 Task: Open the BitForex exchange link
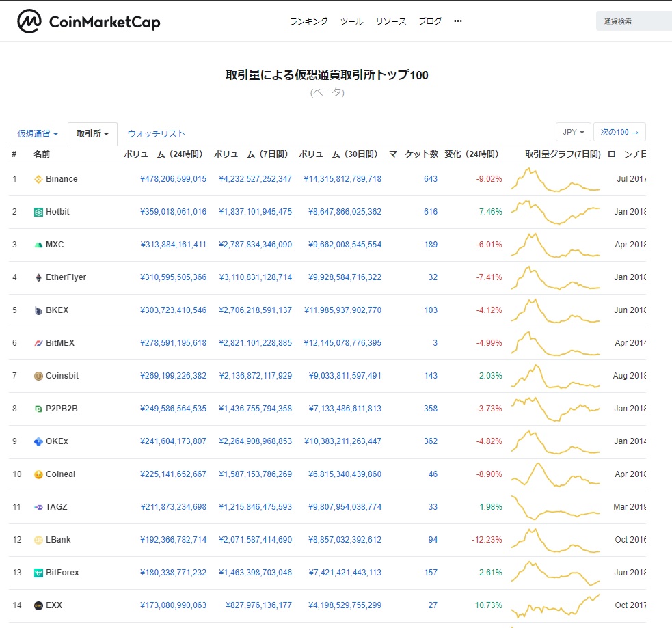tap(63, 573)
